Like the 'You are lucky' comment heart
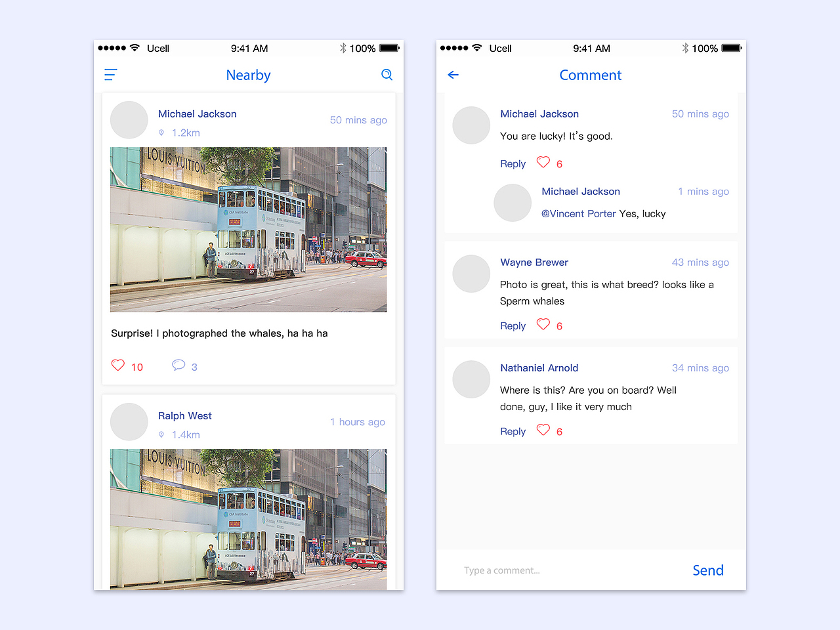 [543, 162]
